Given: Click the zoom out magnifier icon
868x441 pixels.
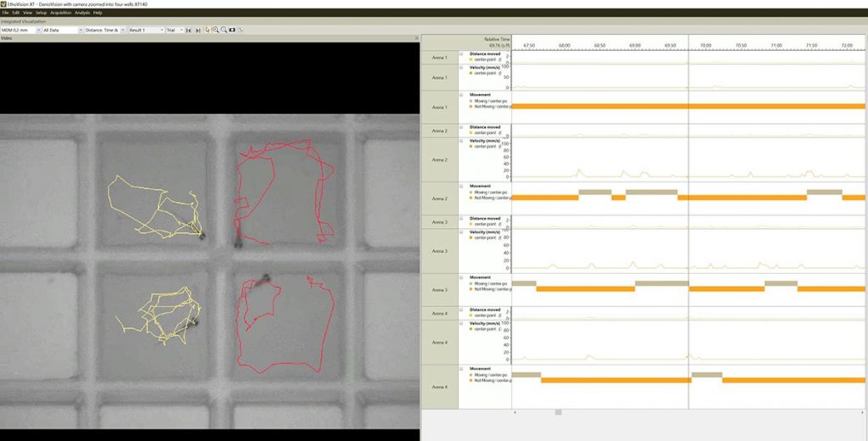Looking at the screenshot, I should point(224,30).
